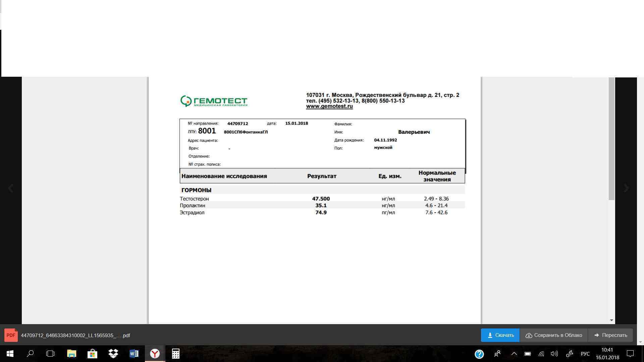
Task: Click the Скачать download button
Action: point(500,335)
